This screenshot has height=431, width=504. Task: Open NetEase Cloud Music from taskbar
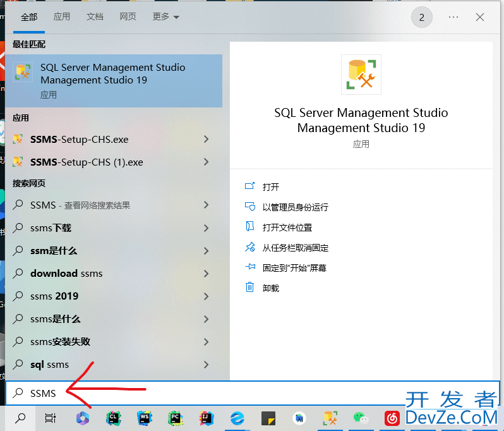(x=392, y=418)
